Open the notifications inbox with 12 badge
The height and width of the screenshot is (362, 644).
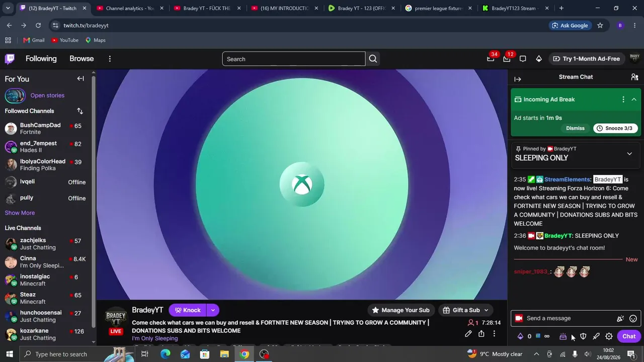(x=507, y=59)
